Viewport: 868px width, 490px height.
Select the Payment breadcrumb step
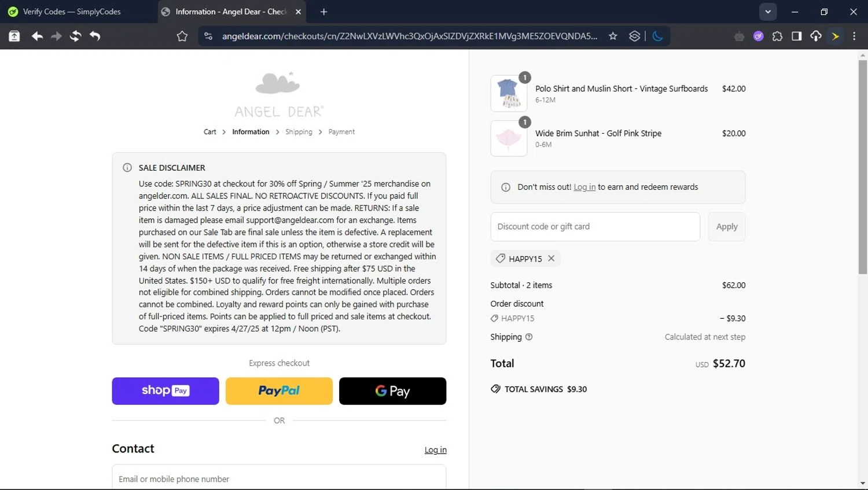(x=341, y=132)
